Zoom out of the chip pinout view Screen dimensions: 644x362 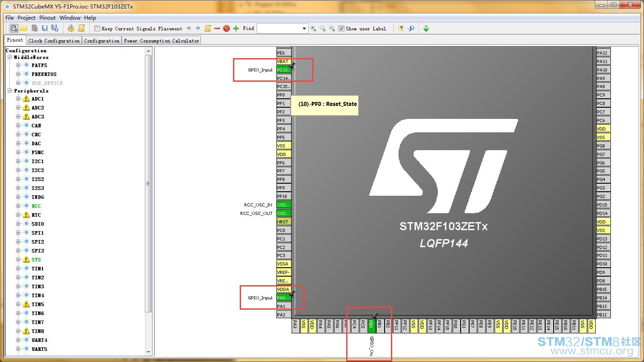click(x=332, y=28)
